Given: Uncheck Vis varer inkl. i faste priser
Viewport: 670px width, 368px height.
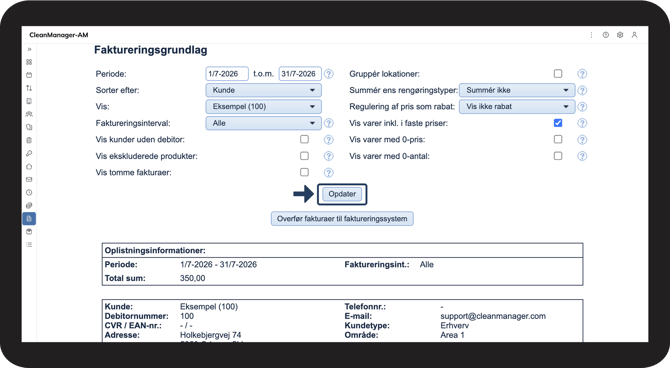Looking at the screenshot, I should tap(558, 123).
